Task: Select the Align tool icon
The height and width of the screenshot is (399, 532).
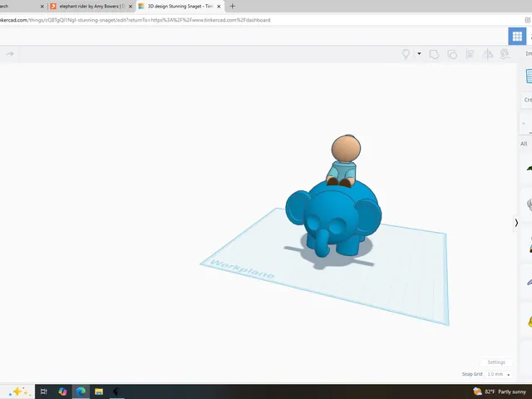Action: coord(470,54)
